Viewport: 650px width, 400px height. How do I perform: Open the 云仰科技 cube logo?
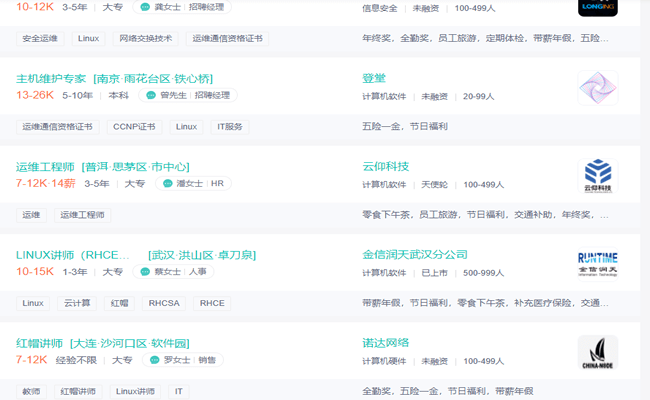[x=598, y=176]
